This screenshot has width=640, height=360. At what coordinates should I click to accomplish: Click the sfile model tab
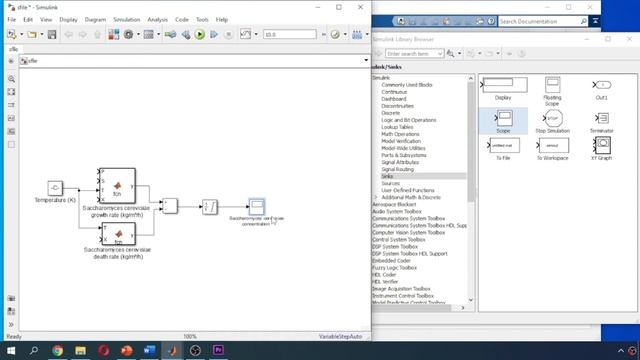(13, 49)
